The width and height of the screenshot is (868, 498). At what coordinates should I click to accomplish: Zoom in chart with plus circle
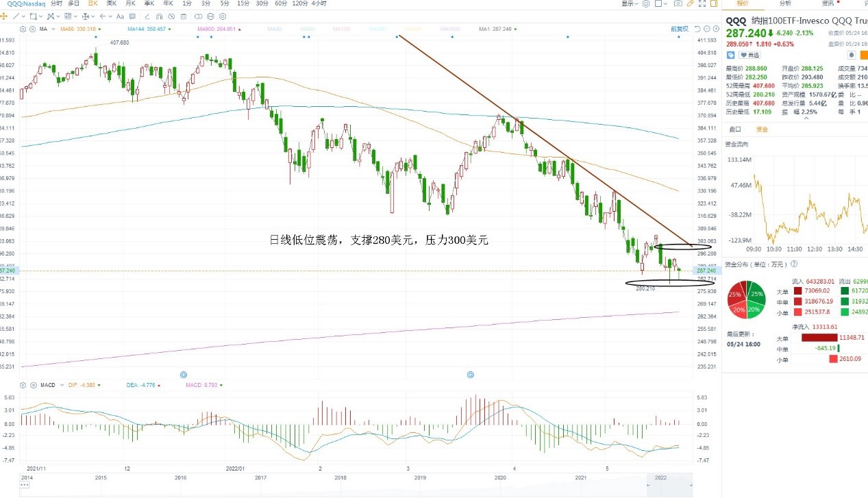point(716,29)
